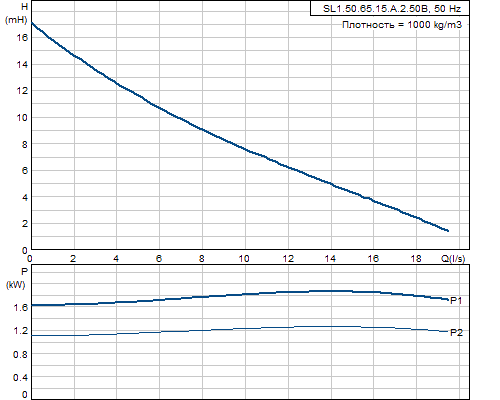The image size is (500, 400).
Task: Click the 8 tick on the H axis
Action: (x=25, y=144)
